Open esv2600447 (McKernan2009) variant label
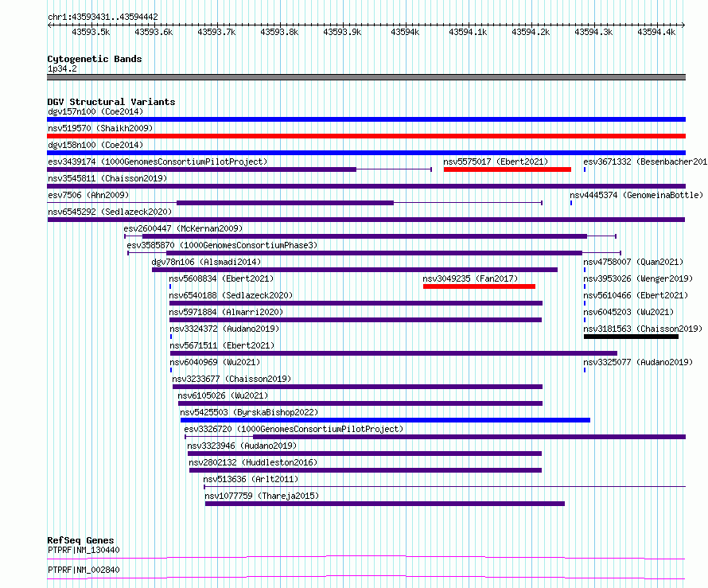This screenshot has height=588, width=708. click(183, 228)
